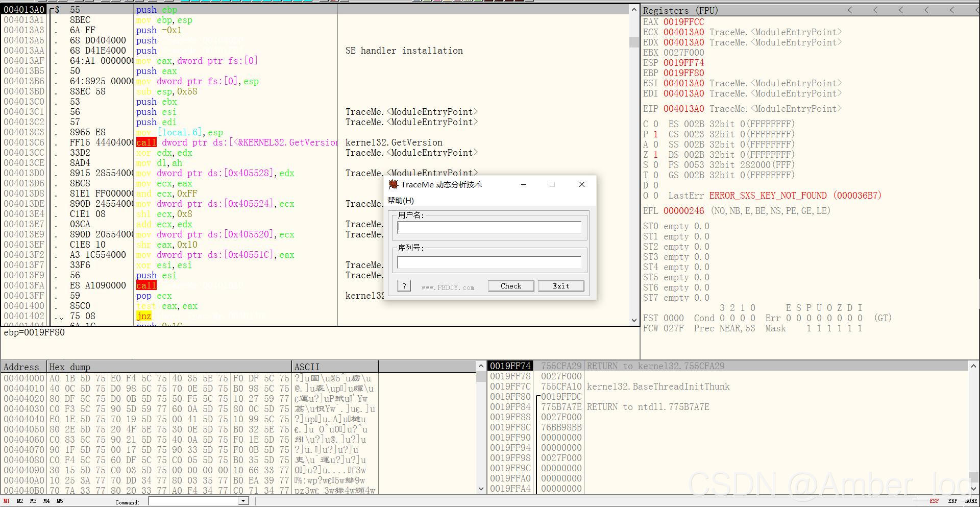980x507 pixels.
Task: Open the 帮助(H) menu in TraceMe dialog
Action: [401, 200]
